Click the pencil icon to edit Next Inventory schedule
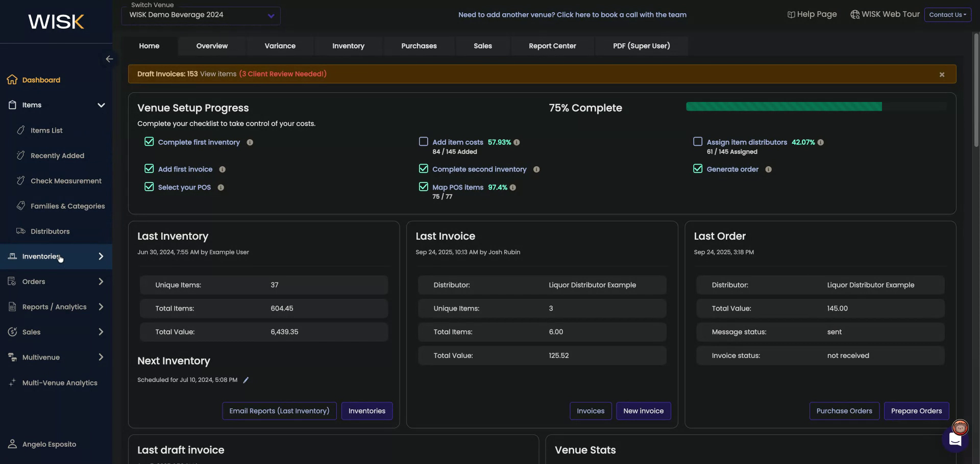This screenshot has height=464, width=980. 246,380
